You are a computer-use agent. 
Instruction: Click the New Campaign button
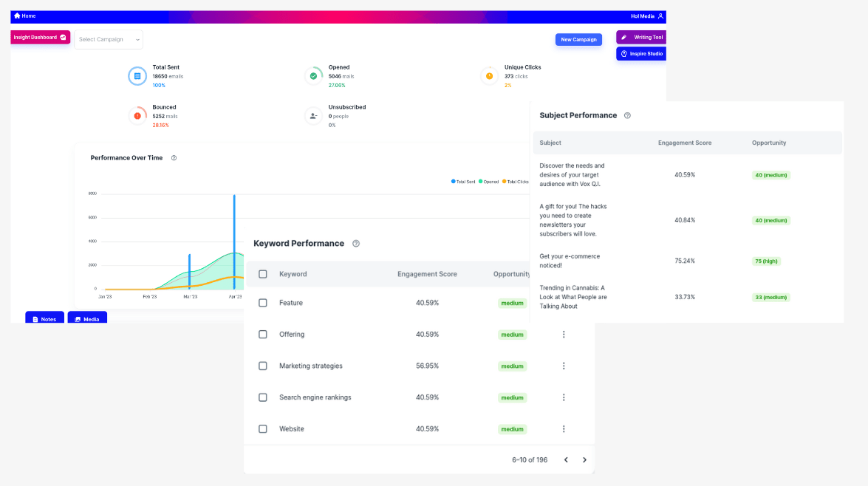(578, 40)
